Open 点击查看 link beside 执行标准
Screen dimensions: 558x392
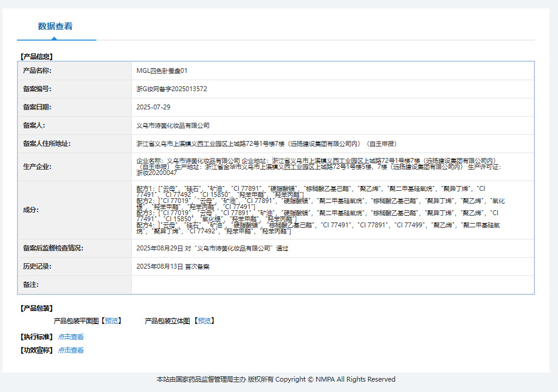click(71, 337)
